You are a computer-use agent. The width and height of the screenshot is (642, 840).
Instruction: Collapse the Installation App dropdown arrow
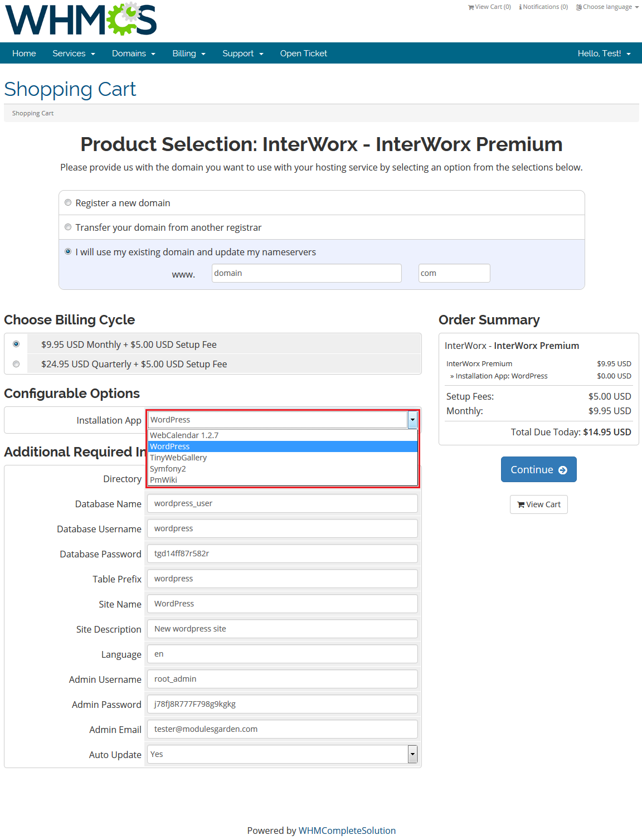(412, 420)
